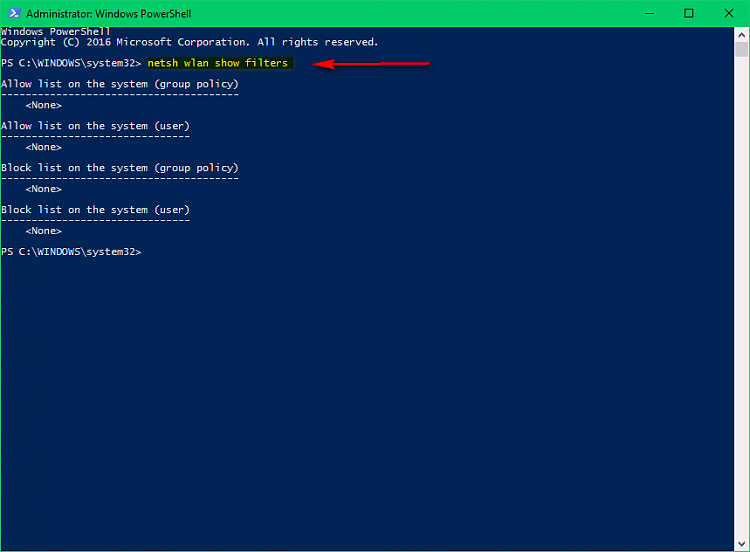The image size is (750, 552).
Task: Click the red arrow pointing at the command
Action: click(370, 64)
